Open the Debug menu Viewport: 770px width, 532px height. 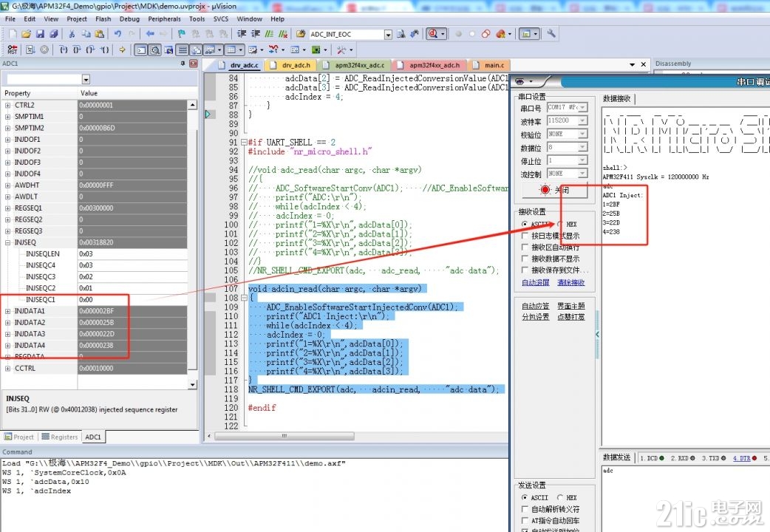129,18
